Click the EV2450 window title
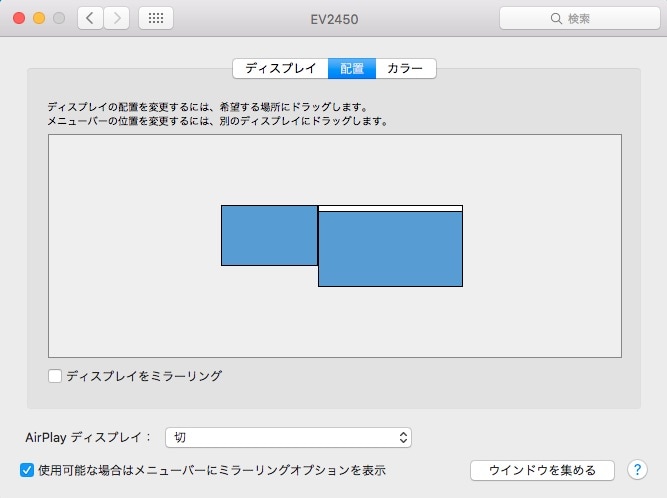 333,18
